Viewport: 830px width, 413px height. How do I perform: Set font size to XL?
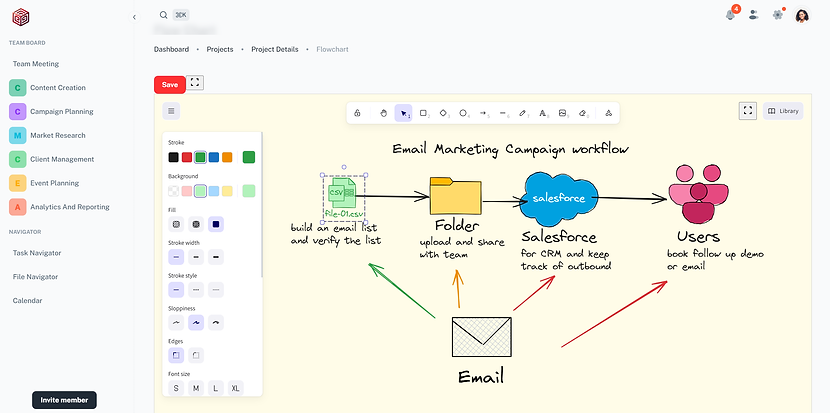click(x=236, y=388)
